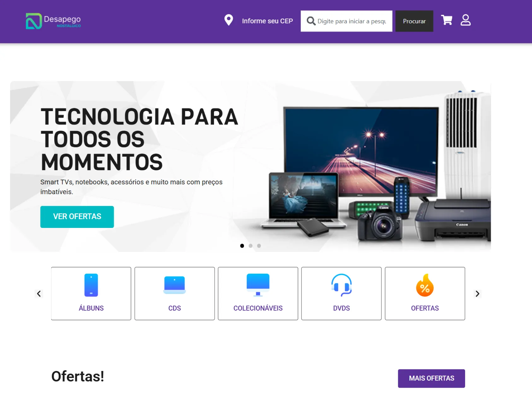The width and height of the screenshot is (532, 399).
Task: Click the location pin icon
Action: pyautogui.click(x=228, y=20)
